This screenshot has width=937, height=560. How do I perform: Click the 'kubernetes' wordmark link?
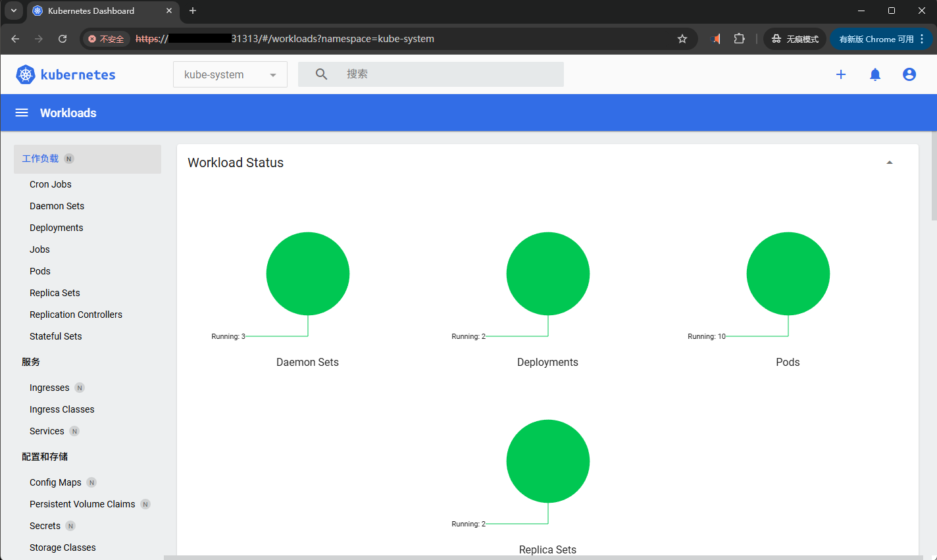pyautogui.click(x=78, y=74)
